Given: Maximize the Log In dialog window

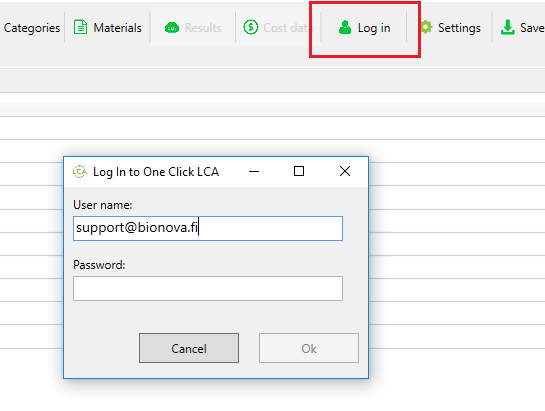Looking at the screenshot, I should point(299,171).
